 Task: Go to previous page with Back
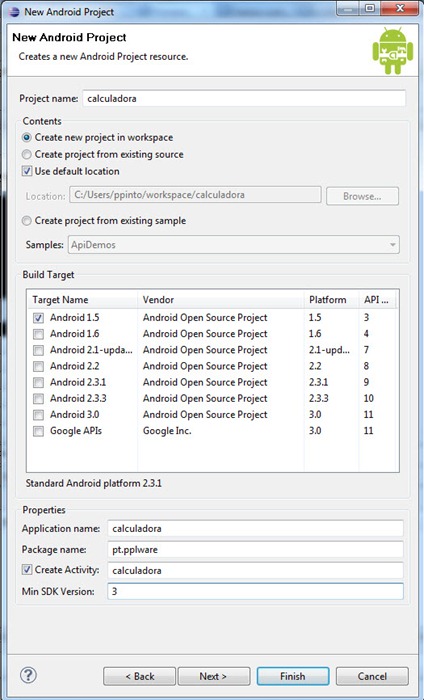(139, 676)
